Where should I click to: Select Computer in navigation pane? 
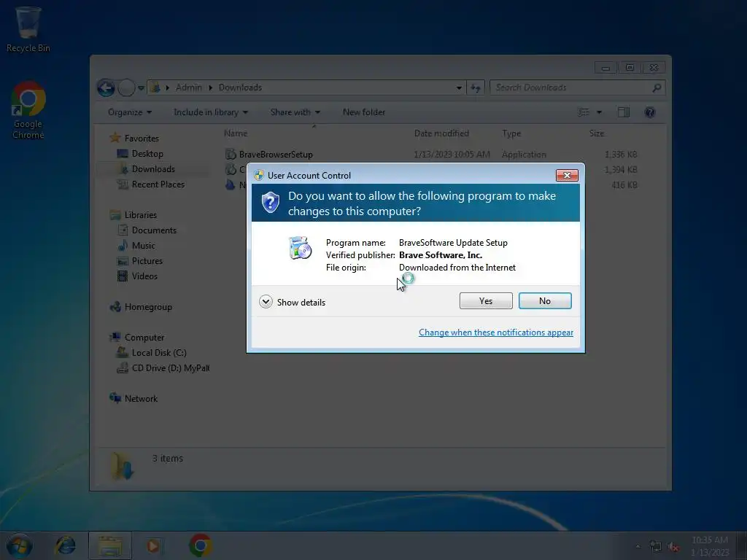coord(144,338)
